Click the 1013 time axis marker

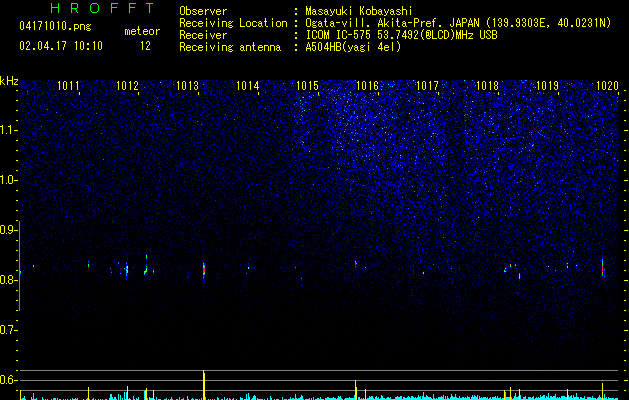pos(188,86)
